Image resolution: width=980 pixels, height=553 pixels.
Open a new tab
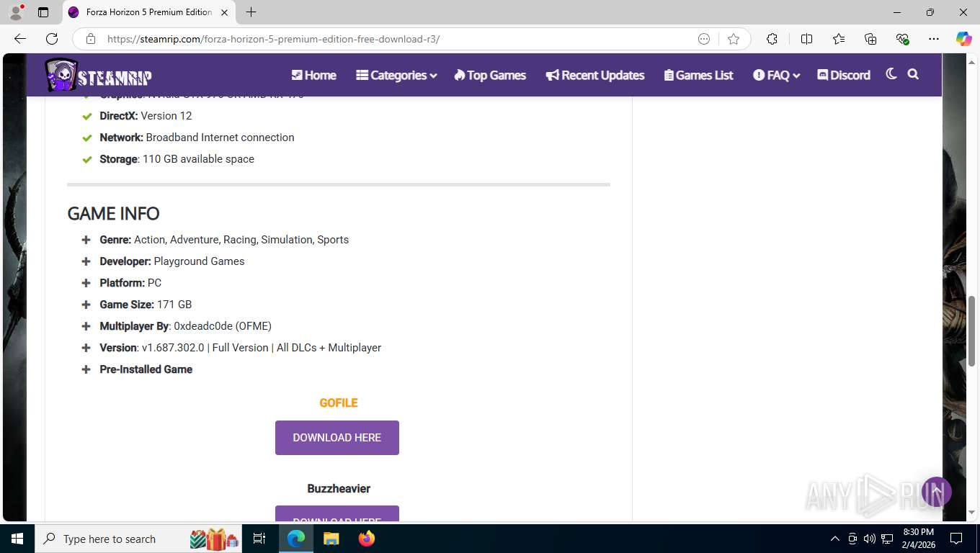(x=251, y=12)
